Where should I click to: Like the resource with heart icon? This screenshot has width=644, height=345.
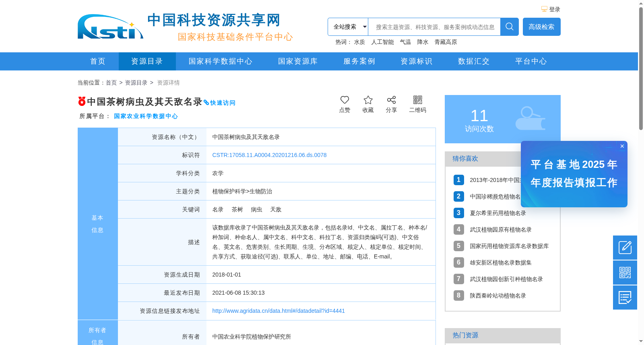345,100
